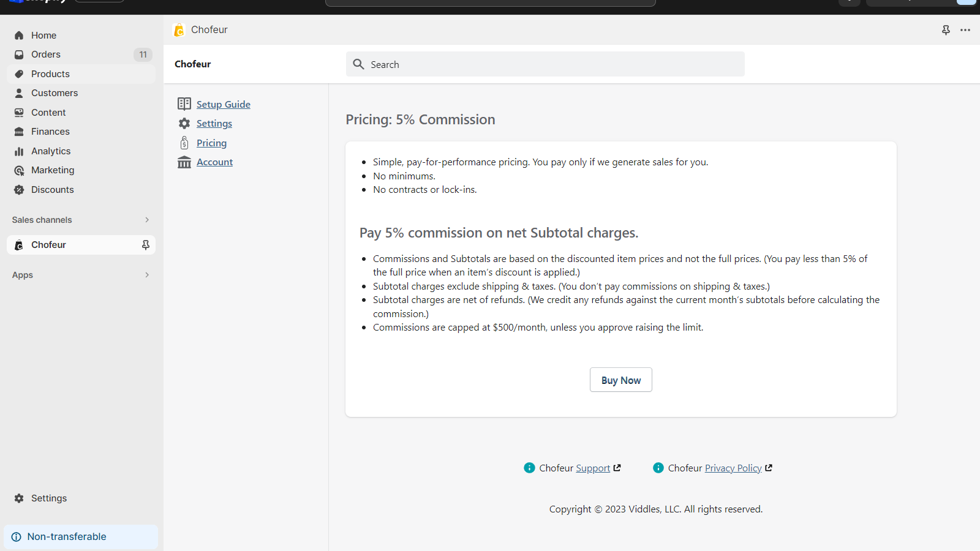Image resolution: width=980 pixels, height=551 pixels.
Task: Click the bold Chofeur heading left of Search
Action: pos(193,64)
